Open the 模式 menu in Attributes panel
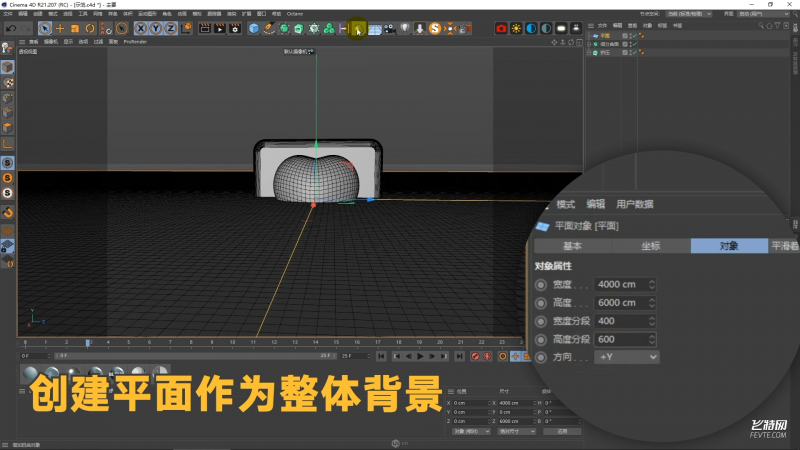Viewport: 800px width, 450px height. click(565, 204)
